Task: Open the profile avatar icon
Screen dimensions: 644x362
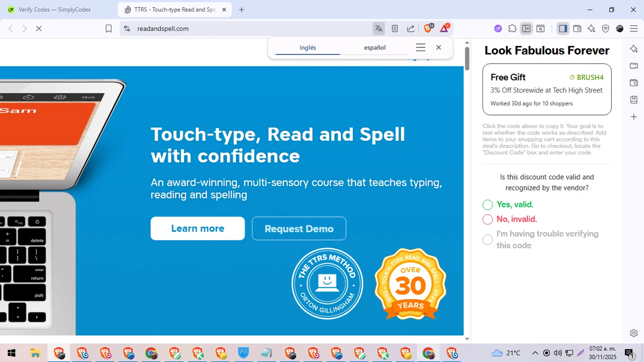Action: point(620,29)
